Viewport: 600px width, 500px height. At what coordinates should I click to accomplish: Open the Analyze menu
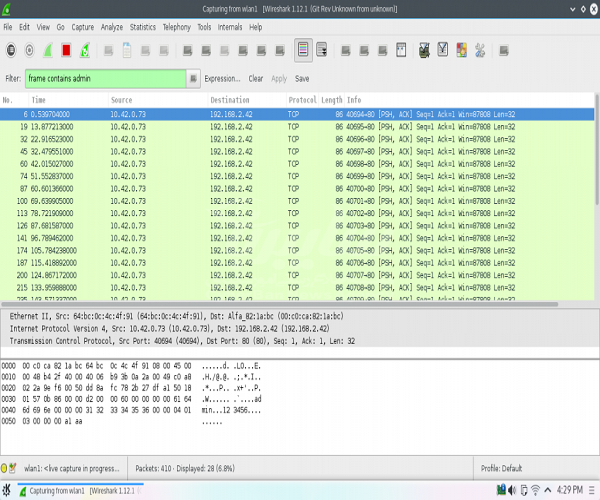point(112,27)
